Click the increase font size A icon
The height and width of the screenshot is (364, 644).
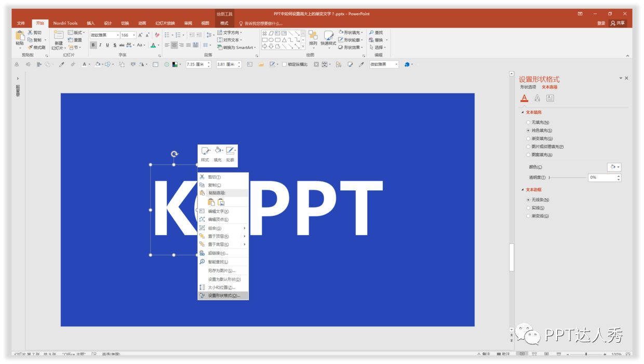tap(140, 35)
